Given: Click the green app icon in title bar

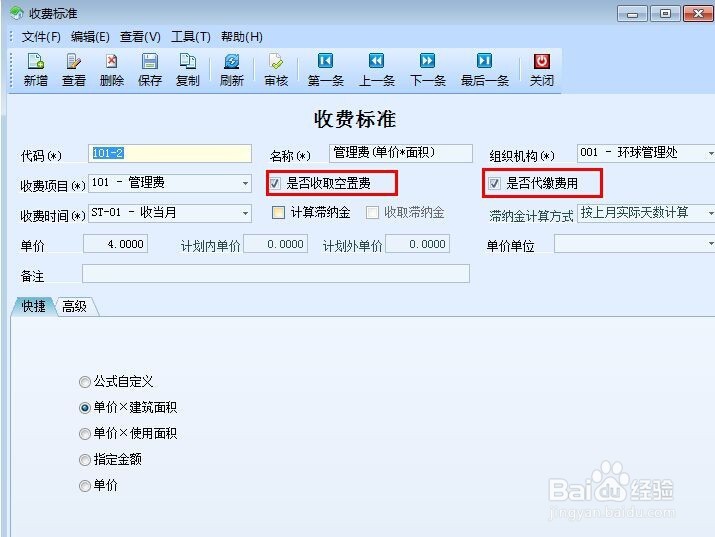Looking at the screenshot, I should [16, 13].
